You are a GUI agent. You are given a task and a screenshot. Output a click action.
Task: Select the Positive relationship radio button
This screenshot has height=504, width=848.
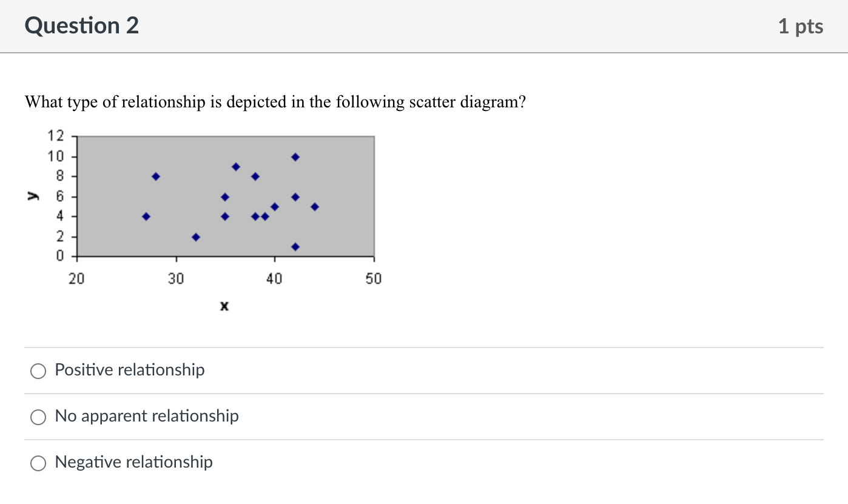click(x=38, y=371)
